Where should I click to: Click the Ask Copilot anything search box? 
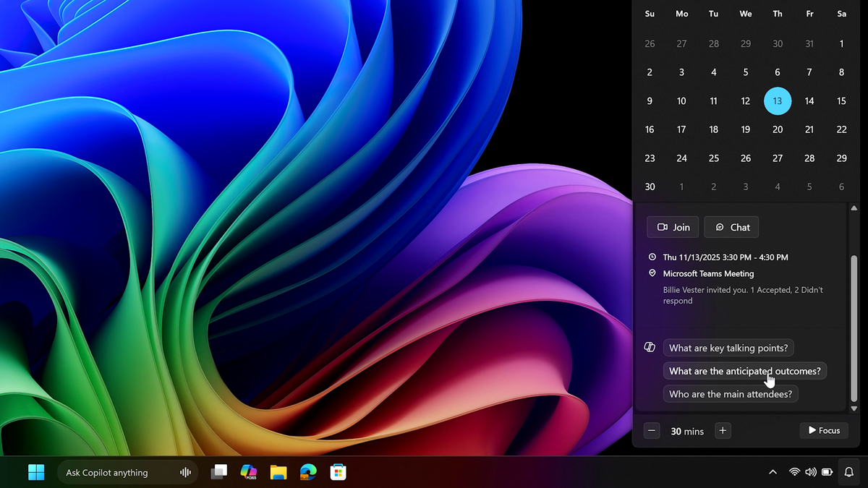pos(116,472)
